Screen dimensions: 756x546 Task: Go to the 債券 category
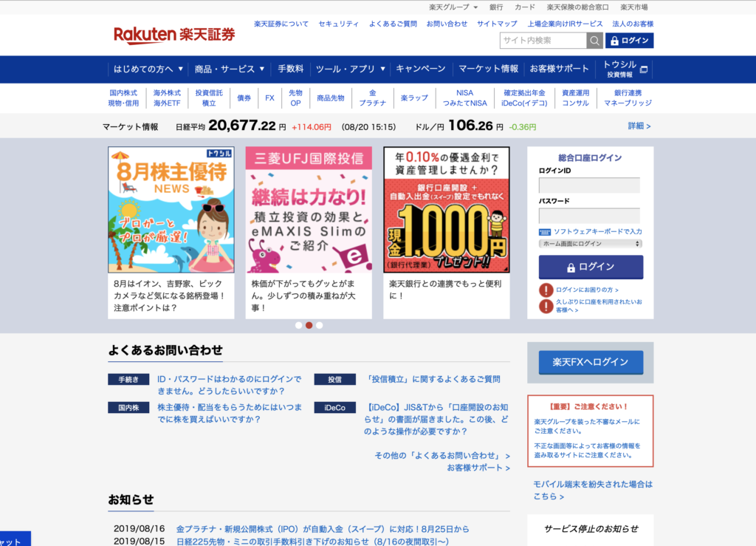[x=244, y=98]
